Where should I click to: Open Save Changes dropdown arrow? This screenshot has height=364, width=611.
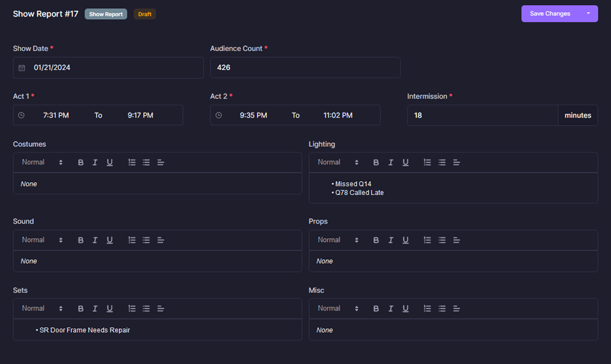588,14
